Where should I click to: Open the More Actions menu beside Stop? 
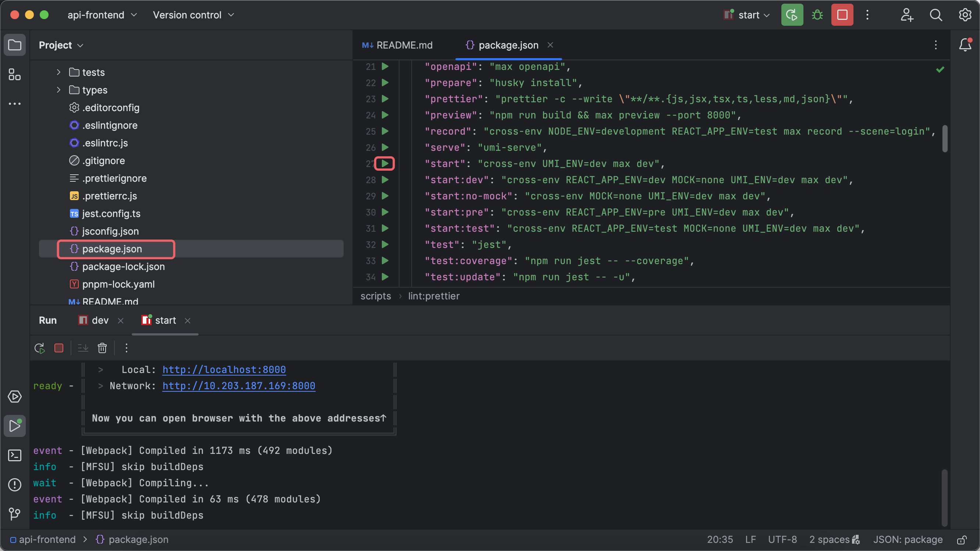[x=867, y=15]
